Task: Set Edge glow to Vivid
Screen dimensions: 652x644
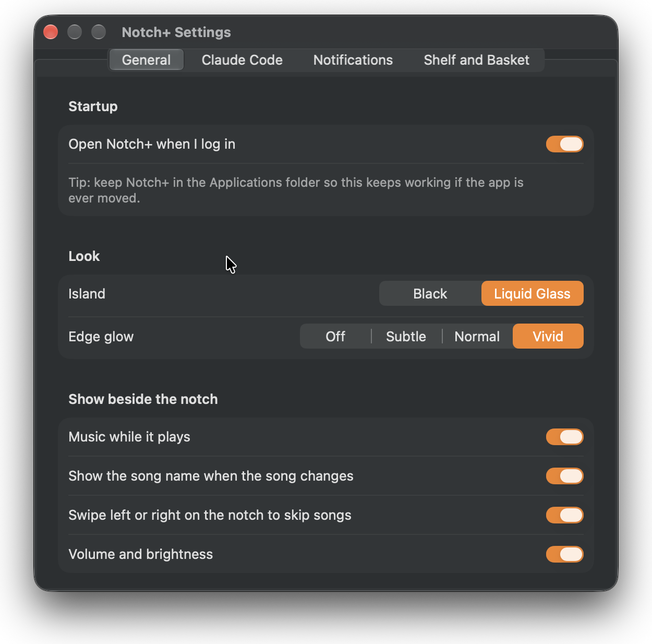Action: click(x=548, y=337)
